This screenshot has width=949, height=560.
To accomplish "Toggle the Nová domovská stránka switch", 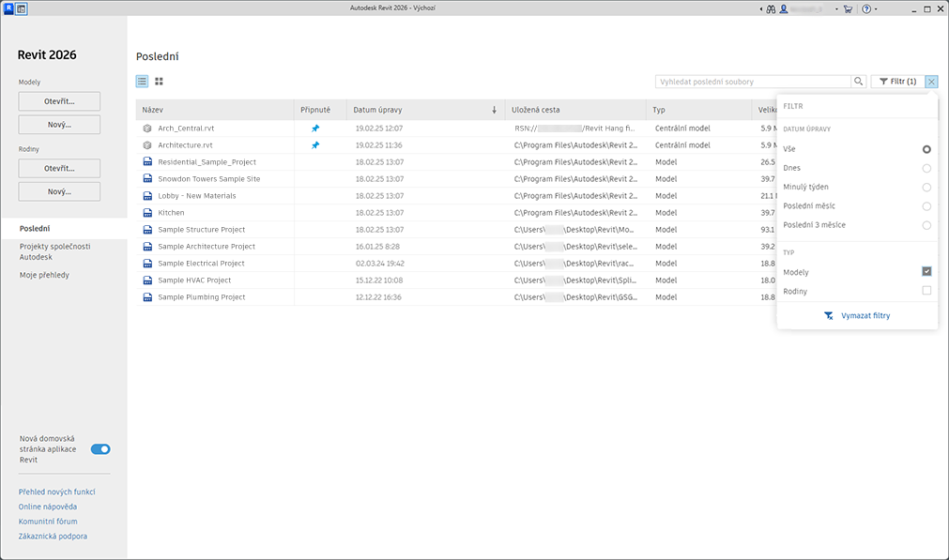I will pyautogui.click(x=100, y=449).
